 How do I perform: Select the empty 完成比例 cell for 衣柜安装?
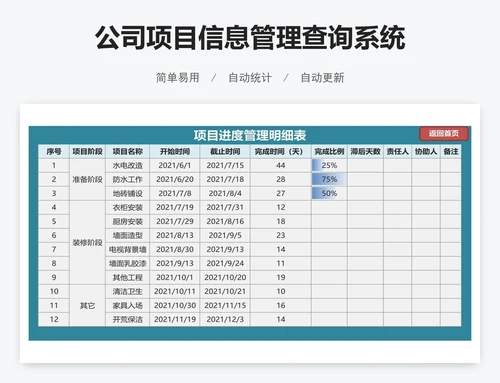tap(329, 207)
